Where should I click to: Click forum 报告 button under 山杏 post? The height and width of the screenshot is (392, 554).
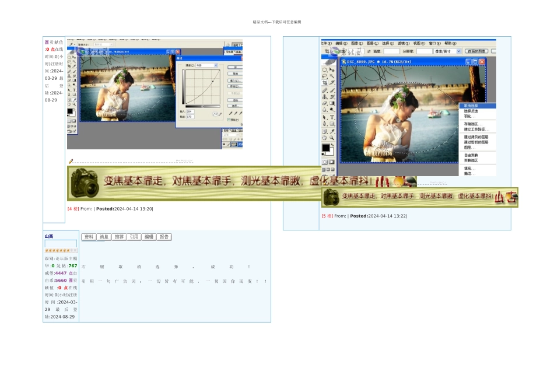tap(164, 237)
